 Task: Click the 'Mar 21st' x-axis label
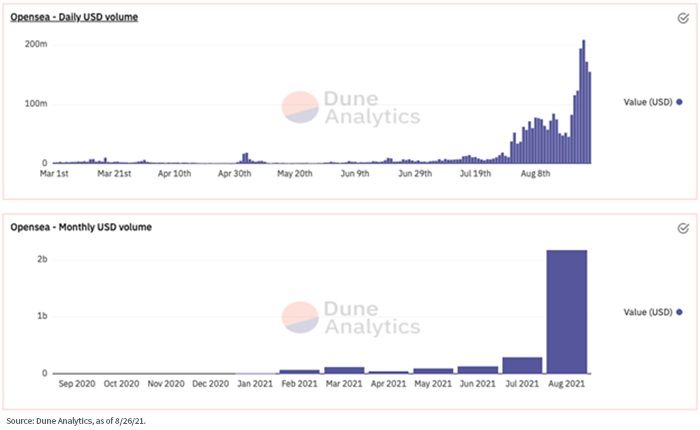pos(114,173)
